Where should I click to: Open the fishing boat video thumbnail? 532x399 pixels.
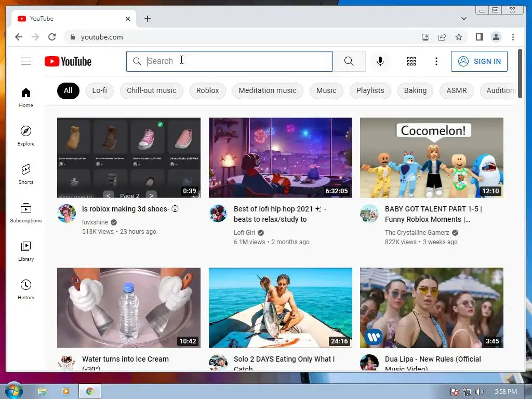coord(280,308)
